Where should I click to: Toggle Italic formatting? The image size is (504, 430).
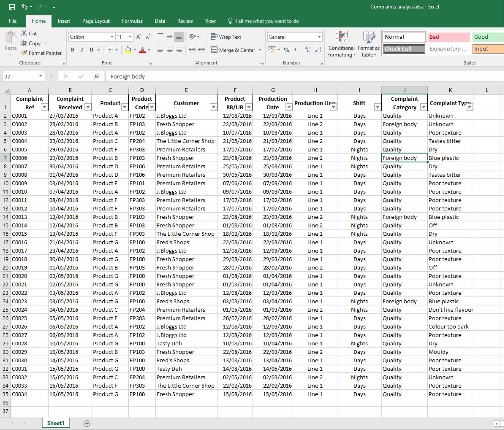(x=82, y=50)
